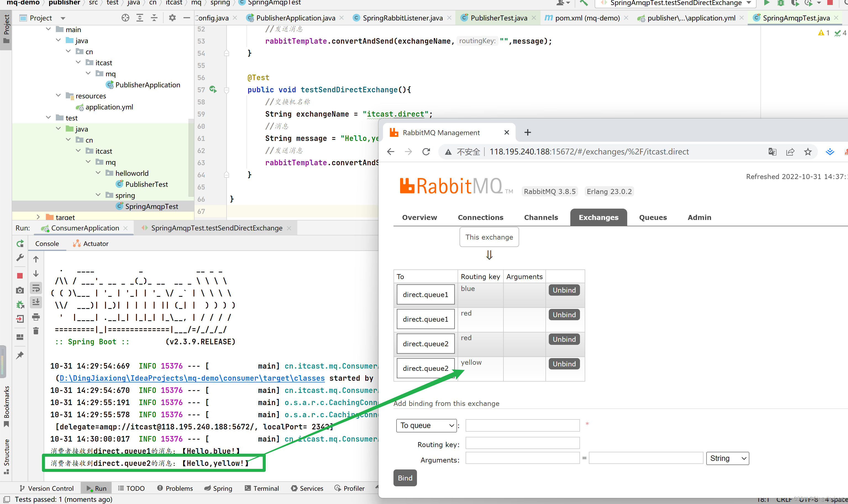Unbind direct.queue2 with routing key yellow
Viewport: 848px width, 504px height.
(x=564, y=364)
